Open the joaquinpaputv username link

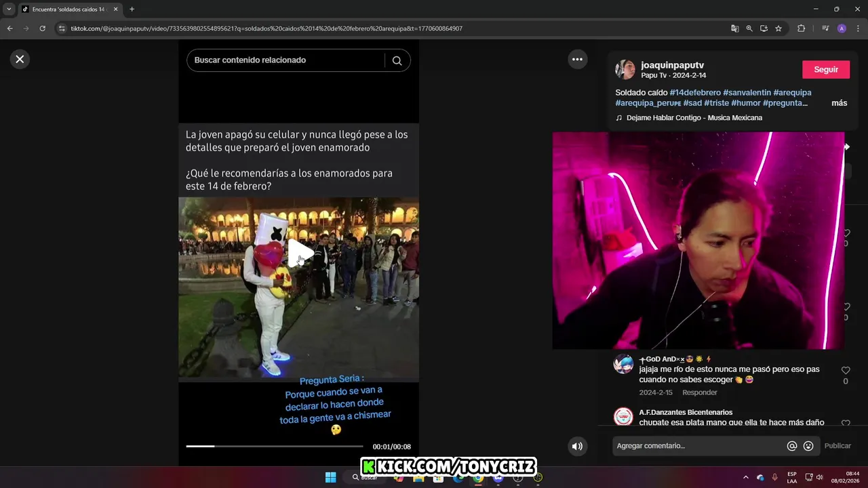tap(673, 65)
